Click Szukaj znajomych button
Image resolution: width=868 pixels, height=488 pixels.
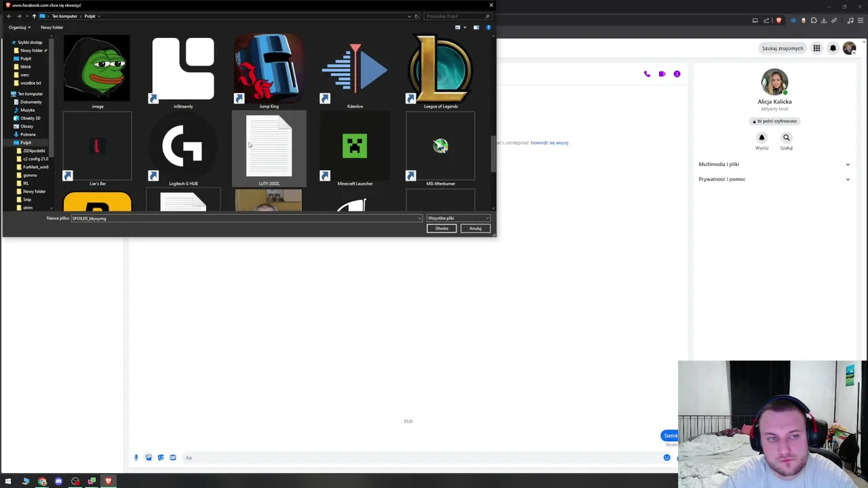(782, 48)
